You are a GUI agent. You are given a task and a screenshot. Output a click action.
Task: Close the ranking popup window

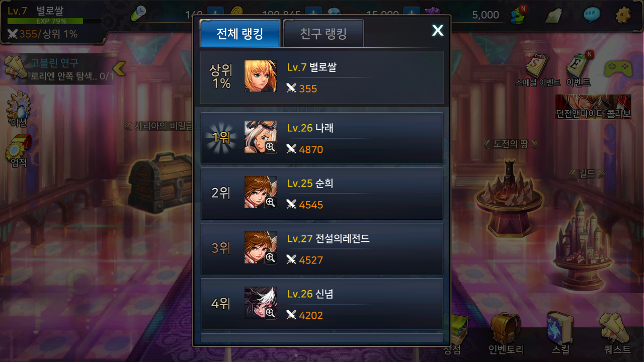point(438,31)
